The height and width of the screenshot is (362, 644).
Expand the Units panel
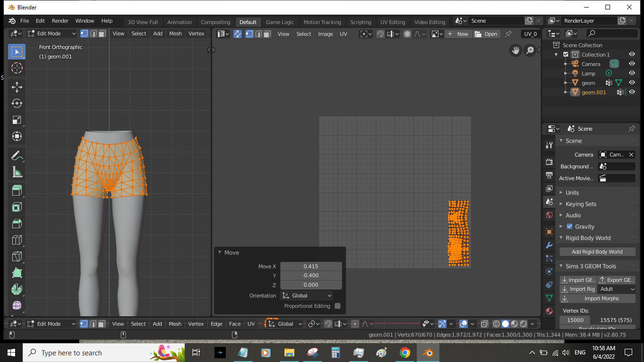click(x=561, y=192)
